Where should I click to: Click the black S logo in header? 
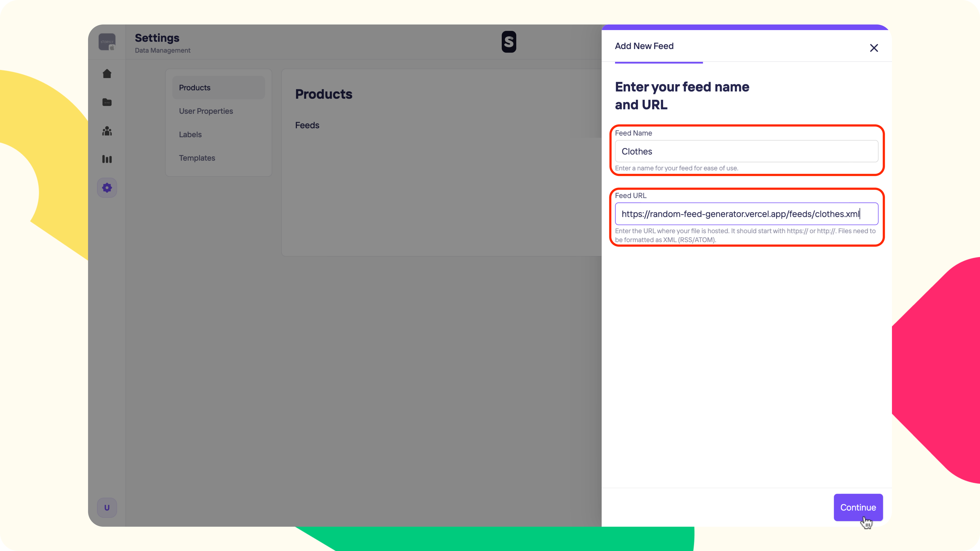tap(509, 42)
